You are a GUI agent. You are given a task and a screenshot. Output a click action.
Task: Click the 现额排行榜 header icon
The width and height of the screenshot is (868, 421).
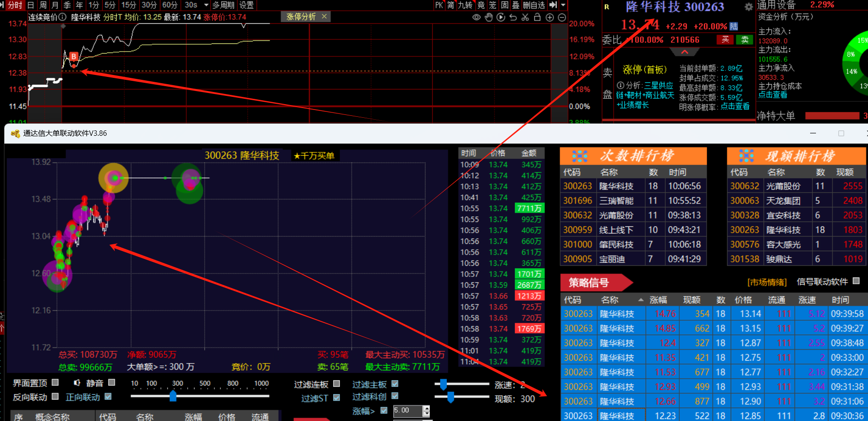[746, 156]
